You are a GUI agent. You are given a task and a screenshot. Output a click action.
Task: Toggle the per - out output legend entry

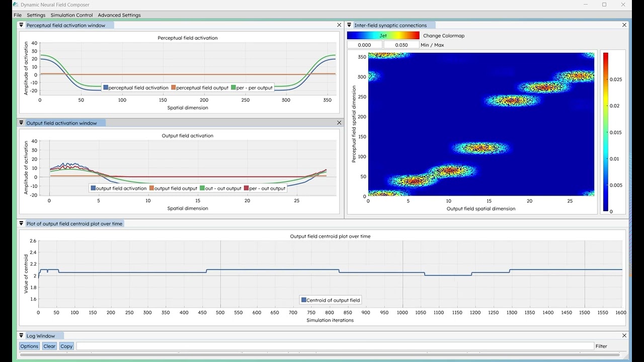click(265, 188)
